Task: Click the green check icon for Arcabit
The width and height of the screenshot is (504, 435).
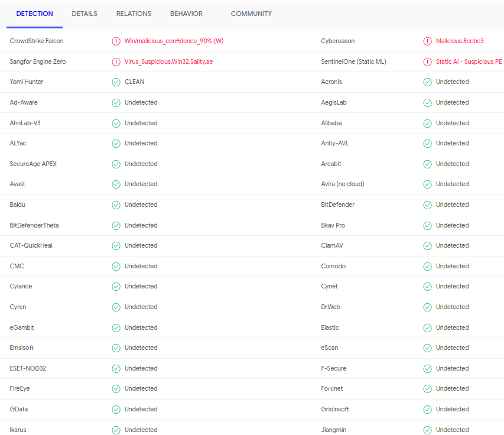Action: click(x=427, y=164)
